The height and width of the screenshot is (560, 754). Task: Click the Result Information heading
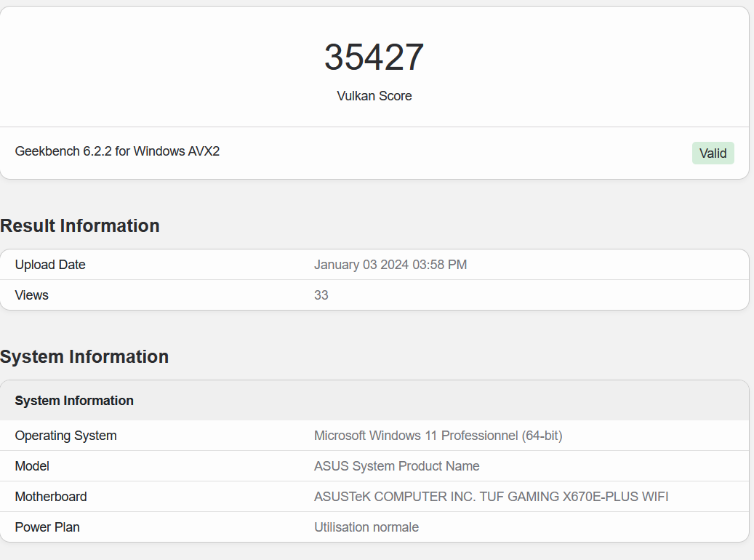point(80,226)
